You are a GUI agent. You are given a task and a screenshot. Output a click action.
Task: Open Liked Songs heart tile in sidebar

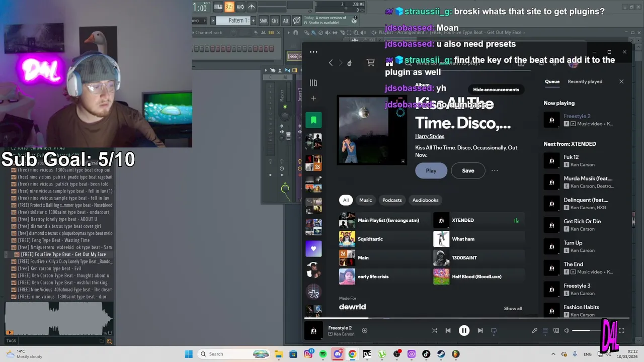[313, 248]
